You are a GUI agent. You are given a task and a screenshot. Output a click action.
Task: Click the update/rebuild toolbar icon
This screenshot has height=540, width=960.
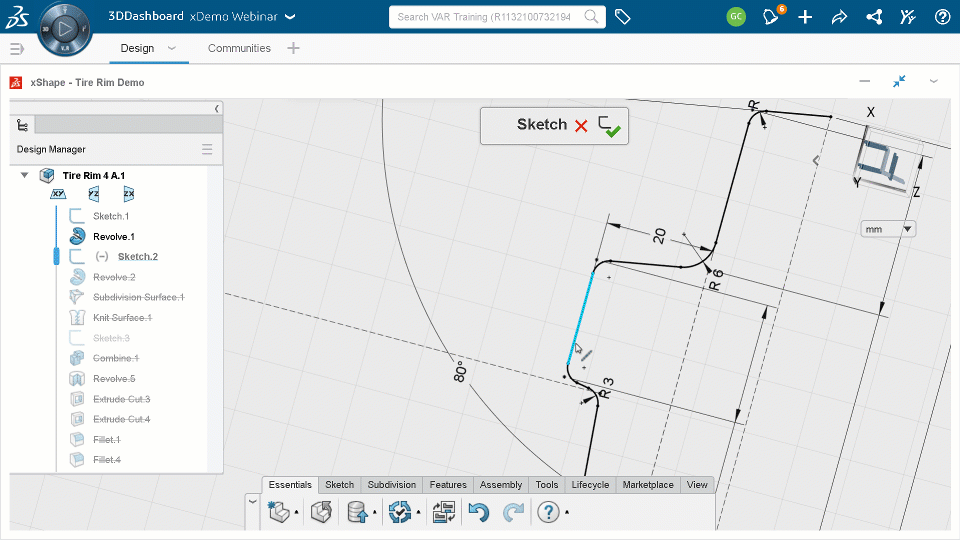pos(400,512)
